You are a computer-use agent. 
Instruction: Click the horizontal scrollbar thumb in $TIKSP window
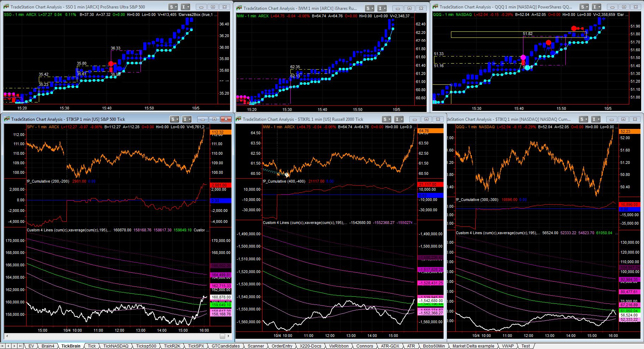coord(222,336)
